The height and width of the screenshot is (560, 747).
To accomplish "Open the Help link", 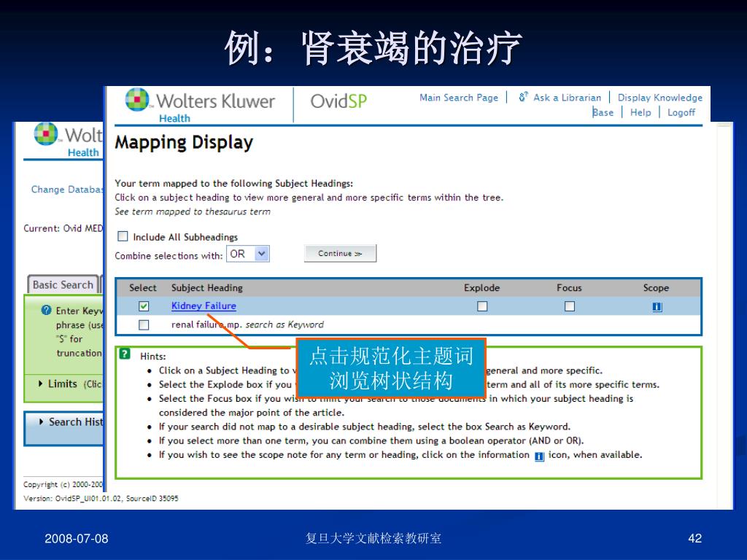I will [640, 112].
